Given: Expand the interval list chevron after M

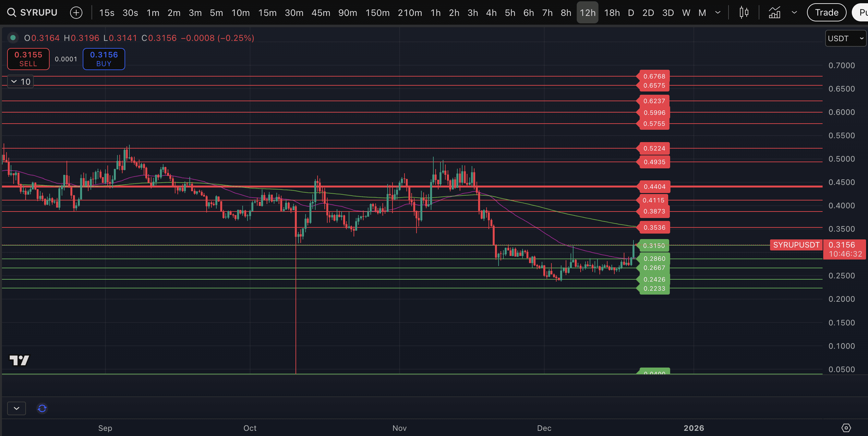Looking at the screenshot, I should pos(718,13).
